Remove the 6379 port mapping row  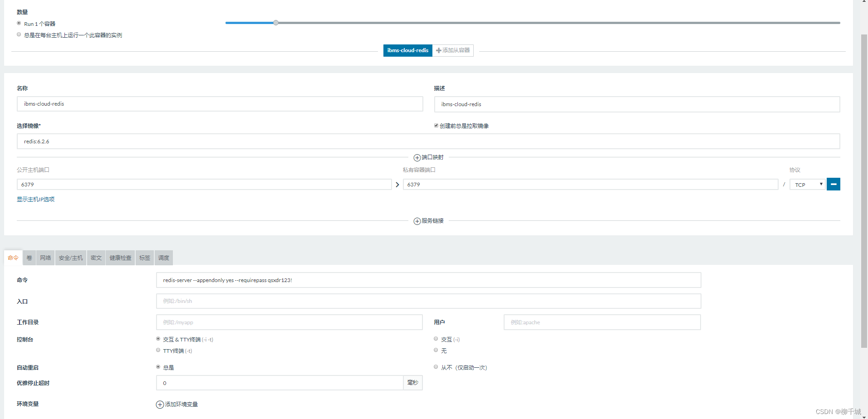pyautogui.click(x=834, y=184)
